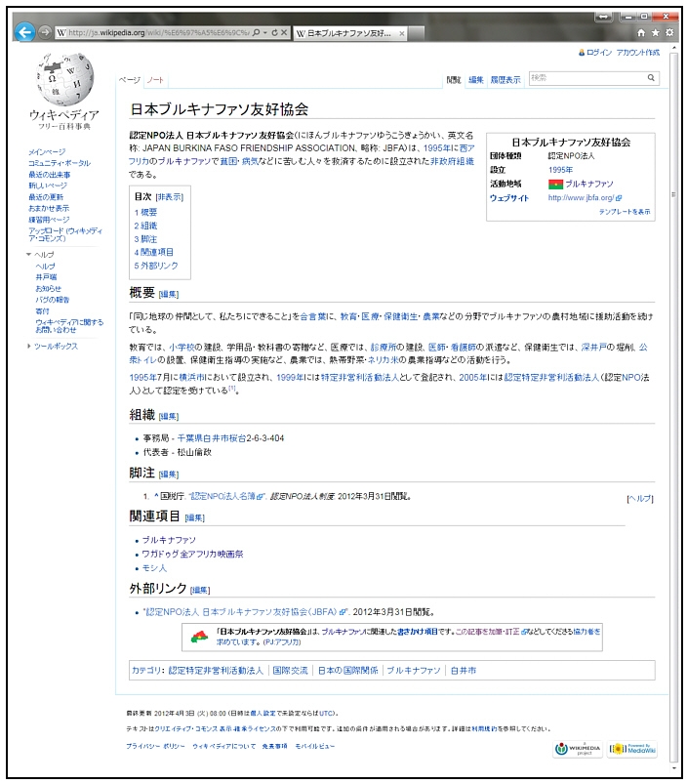The width and height of the screenshot is (687, 784).
Task: Click the Wikipedia globe logo
Action: click(x=63, y=80)
